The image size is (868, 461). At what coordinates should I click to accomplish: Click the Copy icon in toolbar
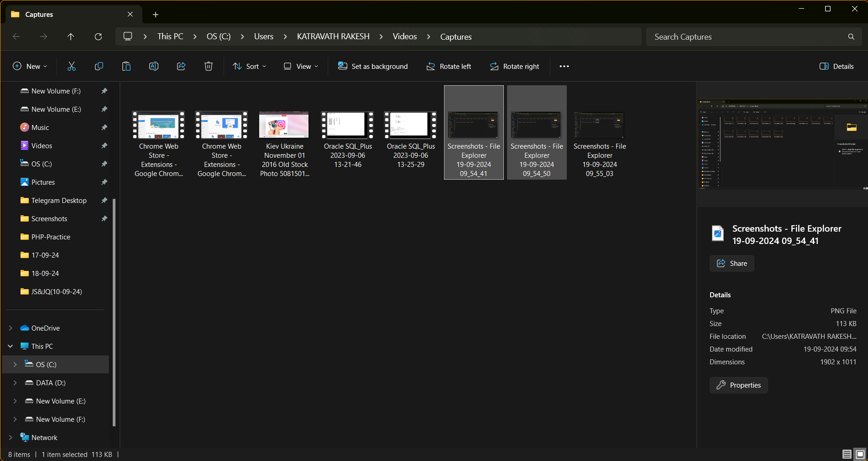point(99,66)
